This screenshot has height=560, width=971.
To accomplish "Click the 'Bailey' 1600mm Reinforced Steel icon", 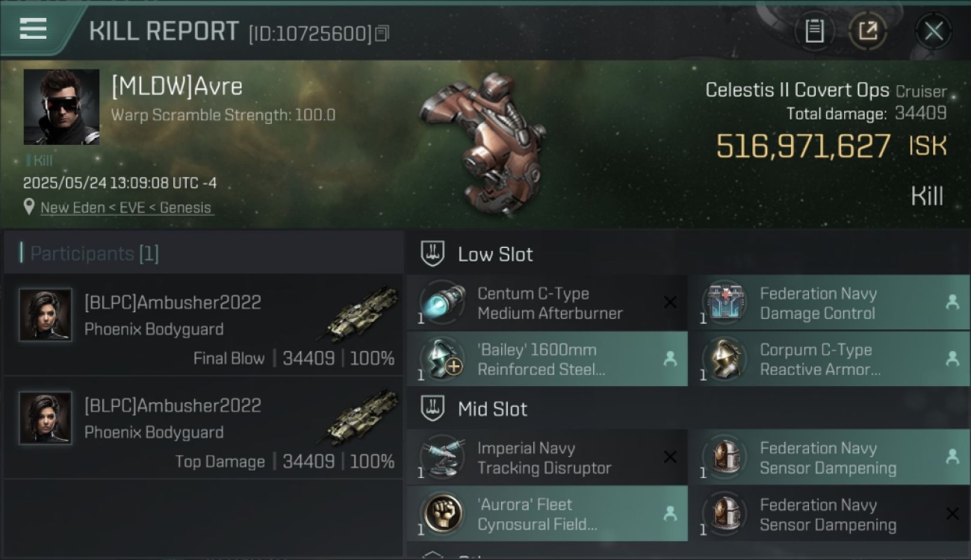I will [x=441, y=359].
